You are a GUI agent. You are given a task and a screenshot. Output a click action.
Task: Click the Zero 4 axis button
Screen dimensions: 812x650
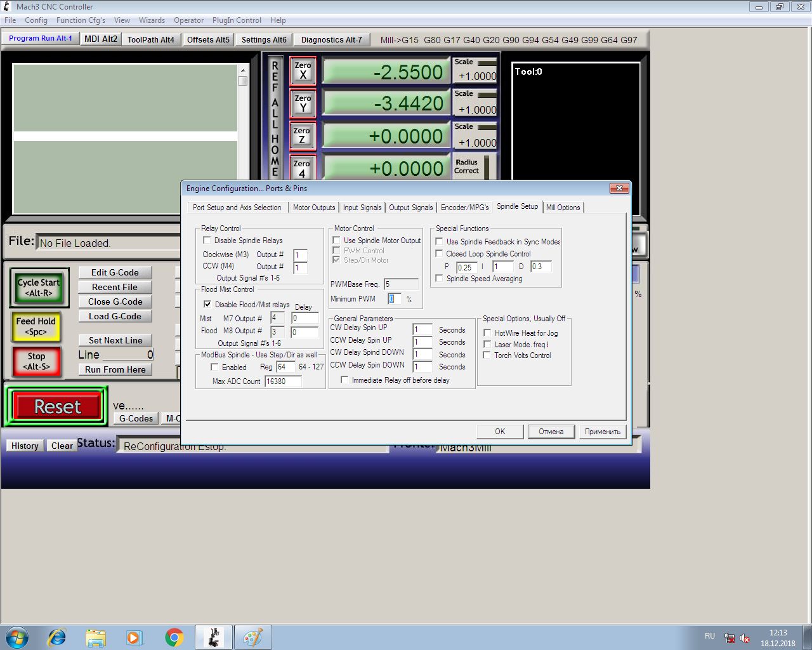click(302, 168)
